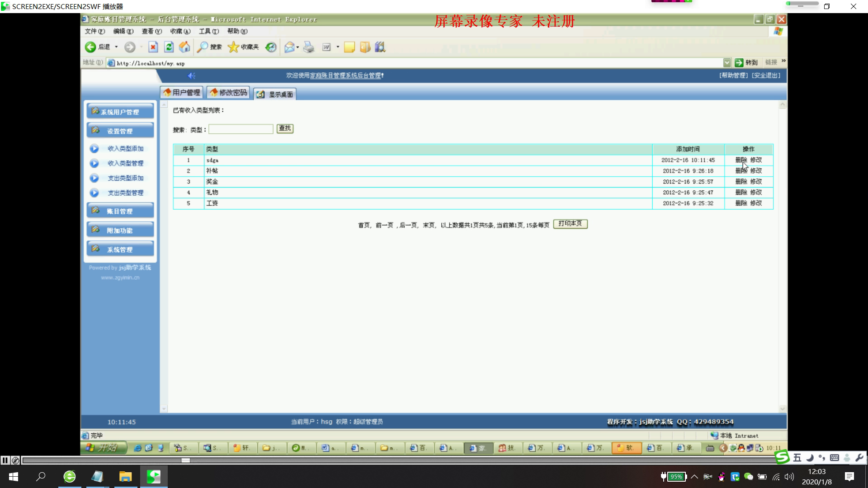868x488 pixels.
Task: Click the IE Mail envelope icon
Action: (x=289, y=47)
